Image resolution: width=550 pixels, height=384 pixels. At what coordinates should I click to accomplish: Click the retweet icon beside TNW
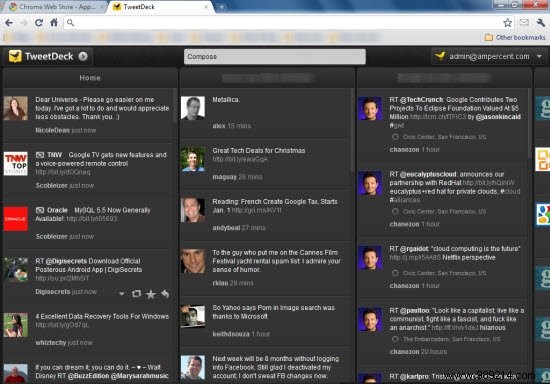point(40,155)
